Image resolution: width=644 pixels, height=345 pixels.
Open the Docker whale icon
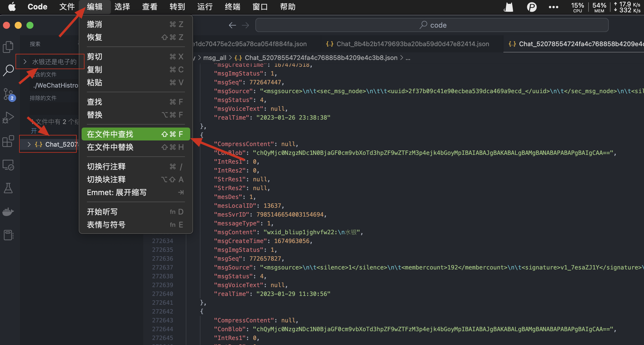click(8, 212)
